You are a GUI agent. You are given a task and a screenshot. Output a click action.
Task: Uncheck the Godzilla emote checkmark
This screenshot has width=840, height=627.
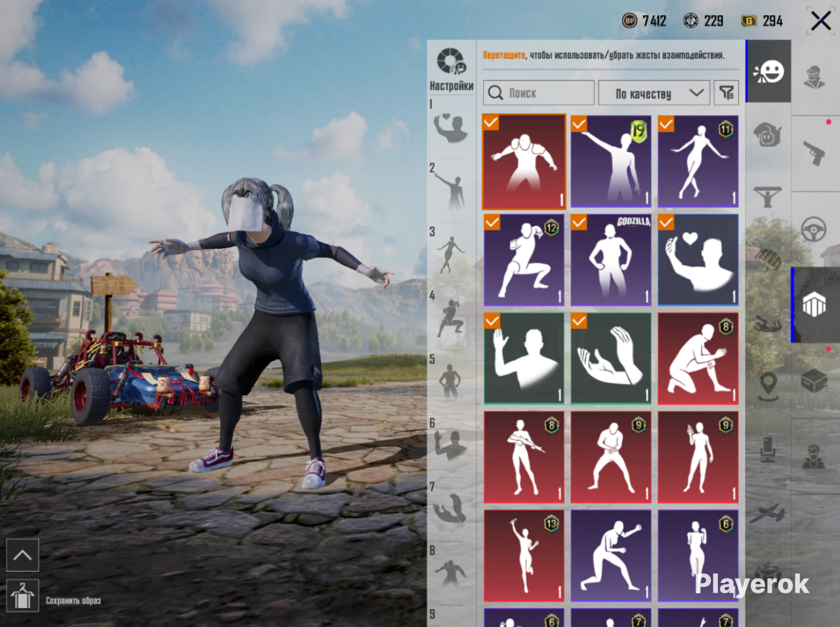click(579, 222)
